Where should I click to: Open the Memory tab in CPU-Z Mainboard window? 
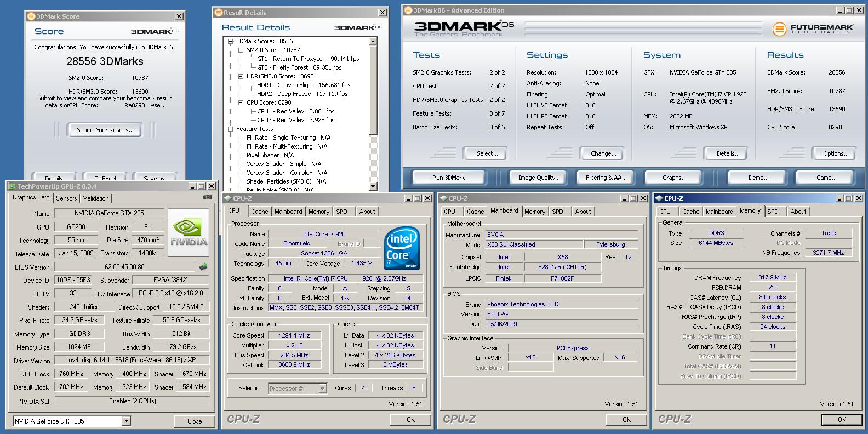535,212
